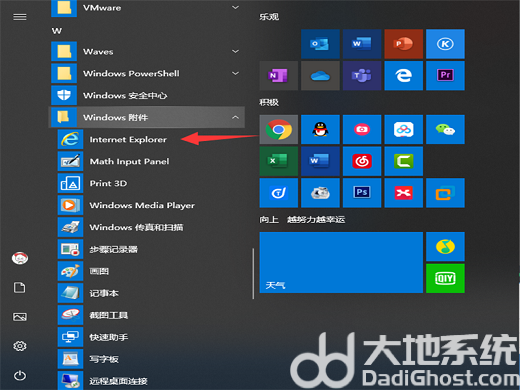Viewport: 520px width, 390px height.
Task: Open the pink camera app tile
Action: point(362,129)
